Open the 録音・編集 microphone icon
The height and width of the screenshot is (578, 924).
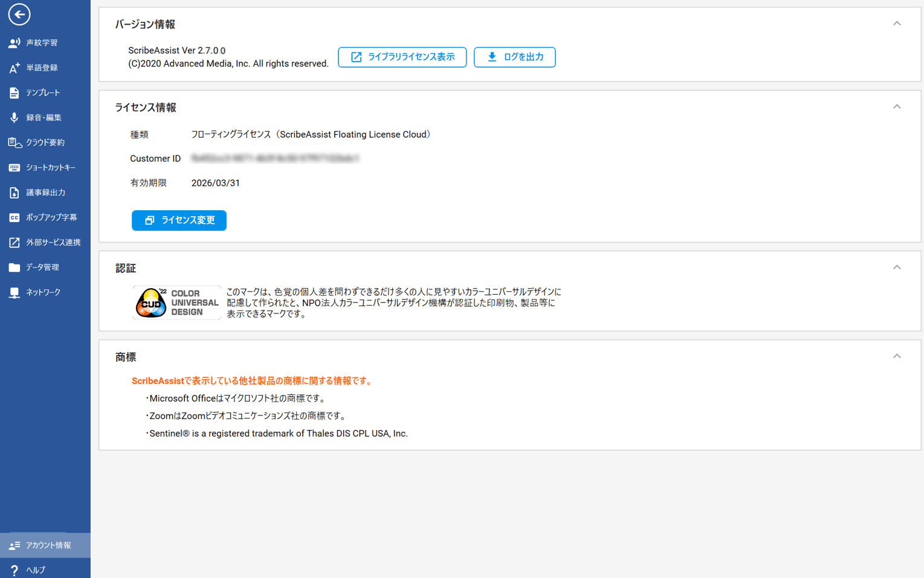click(14, 118)
